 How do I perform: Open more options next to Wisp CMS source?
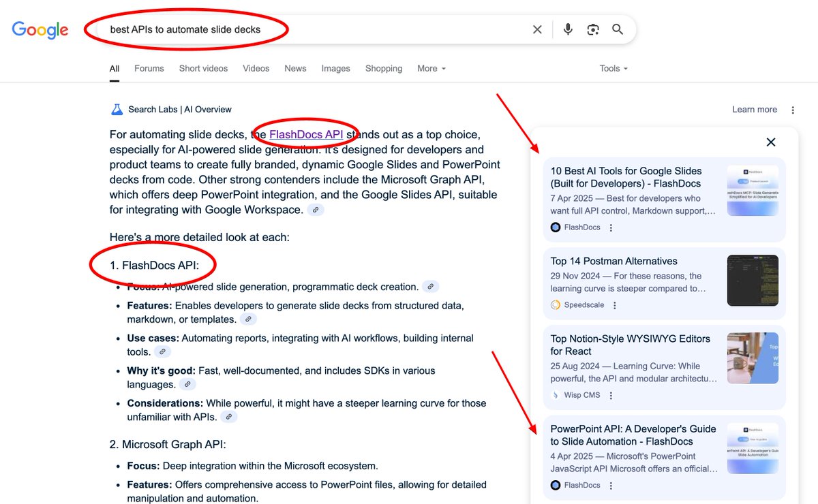(611, 395)
